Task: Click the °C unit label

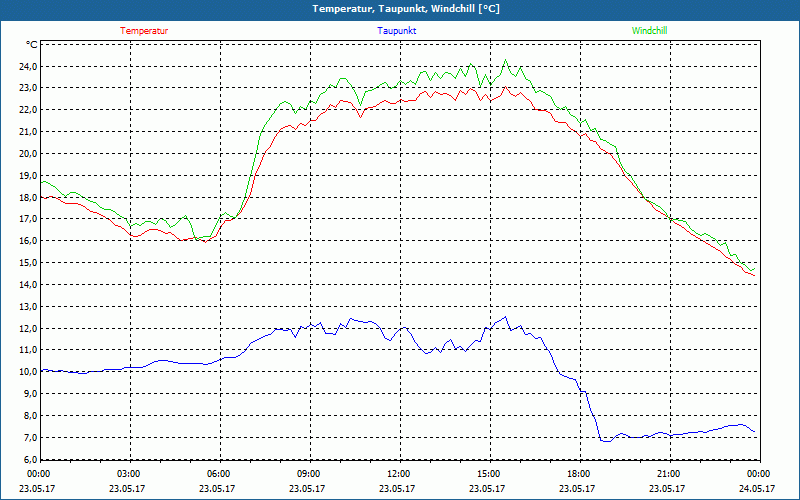Action: pos(32,45)
